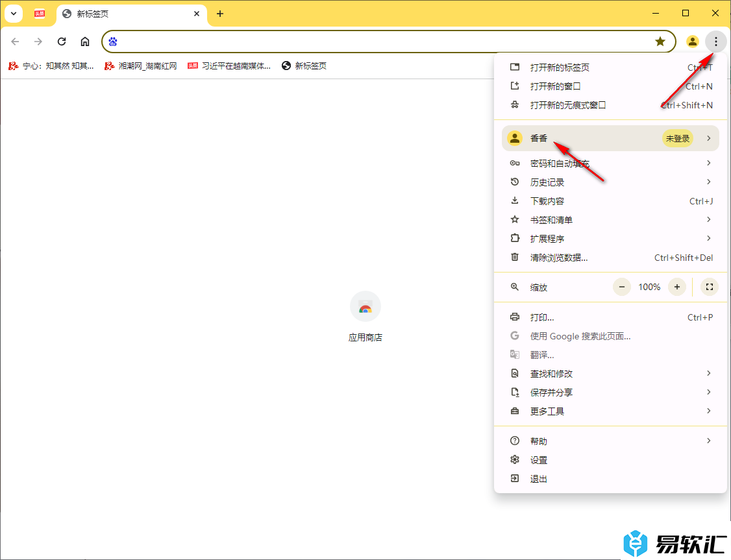
Task: Expand 密码和自动填充 submenu chevron
Action: (709, 163)
